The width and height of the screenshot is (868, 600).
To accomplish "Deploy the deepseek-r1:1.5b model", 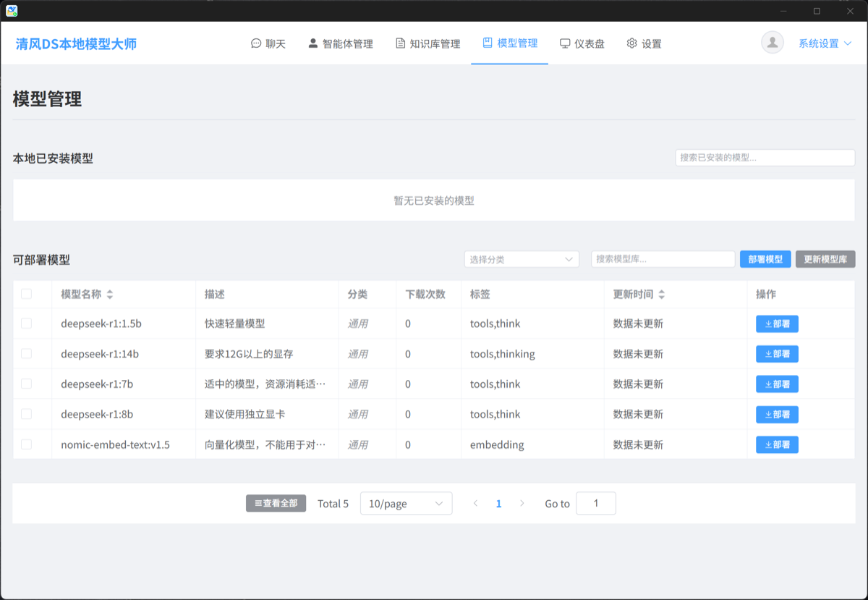I will (777, 324).
